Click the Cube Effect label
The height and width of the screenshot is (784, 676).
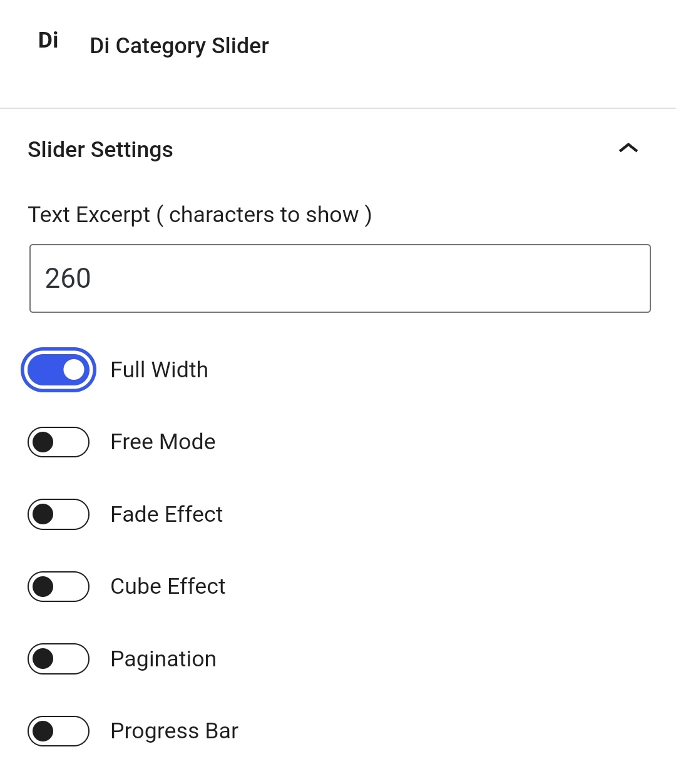(168, 586)
